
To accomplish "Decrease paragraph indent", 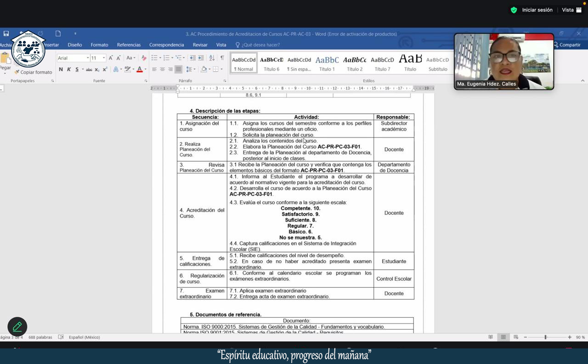I will pos(192,58).
